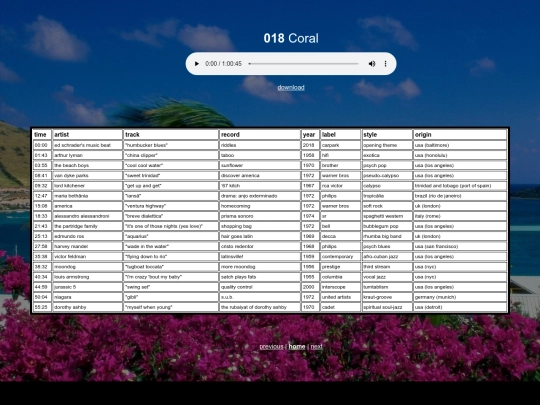Mute the audio player volume
The image size is (540, 405).
(x=372, y=64)
